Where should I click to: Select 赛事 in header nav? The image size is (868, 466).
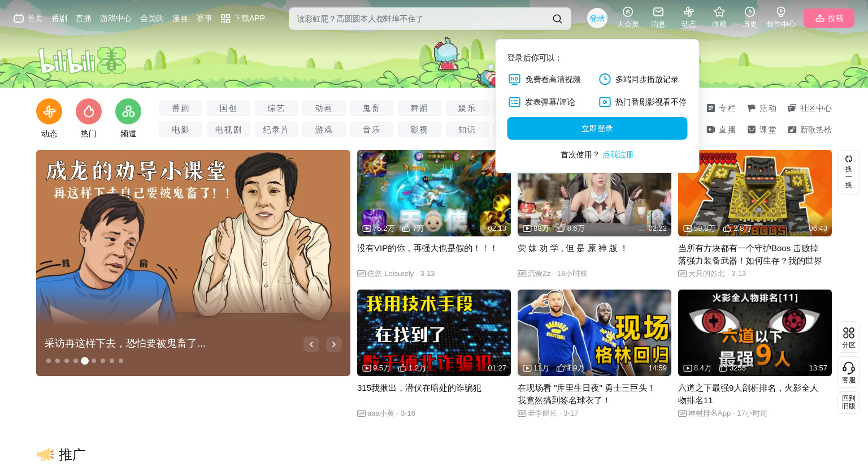click(205, 19)
